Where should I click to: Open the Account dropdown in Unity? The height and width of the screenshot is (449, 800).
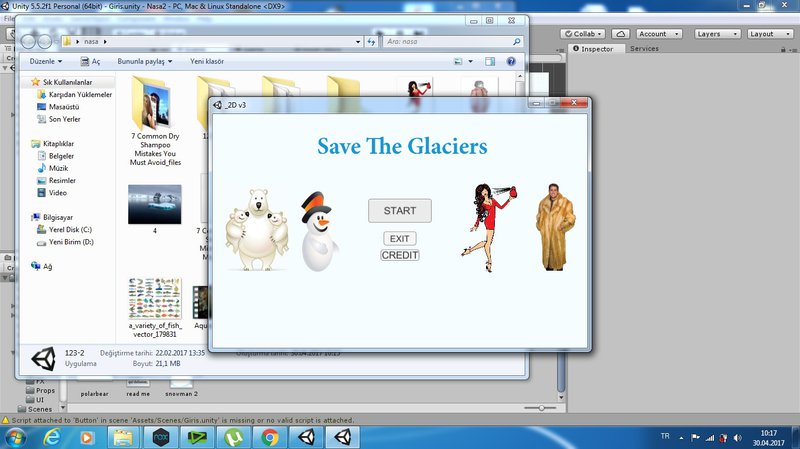[x=658, y=34]
